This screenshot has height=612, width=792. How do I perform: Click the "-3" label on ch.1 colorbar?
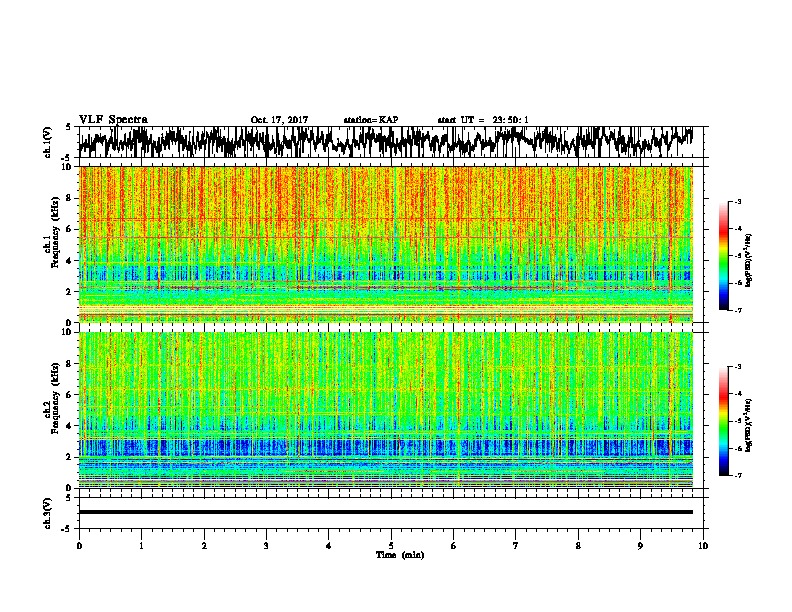point(737,201)
